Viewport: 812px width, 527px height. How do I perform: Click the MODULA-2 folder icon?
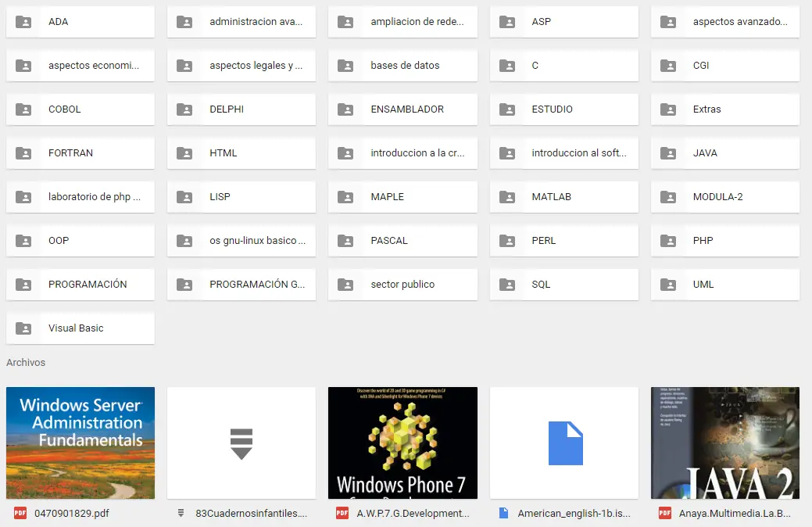(x=668, y=197)
